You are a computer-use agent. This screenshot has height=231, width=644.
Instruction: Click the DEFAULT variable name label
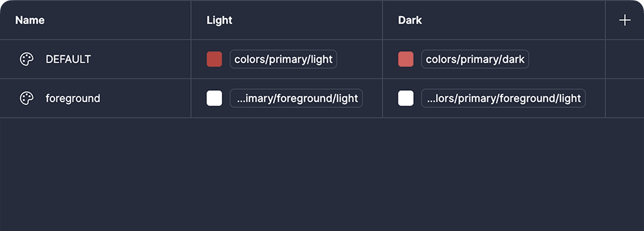[x=68, y=59]
